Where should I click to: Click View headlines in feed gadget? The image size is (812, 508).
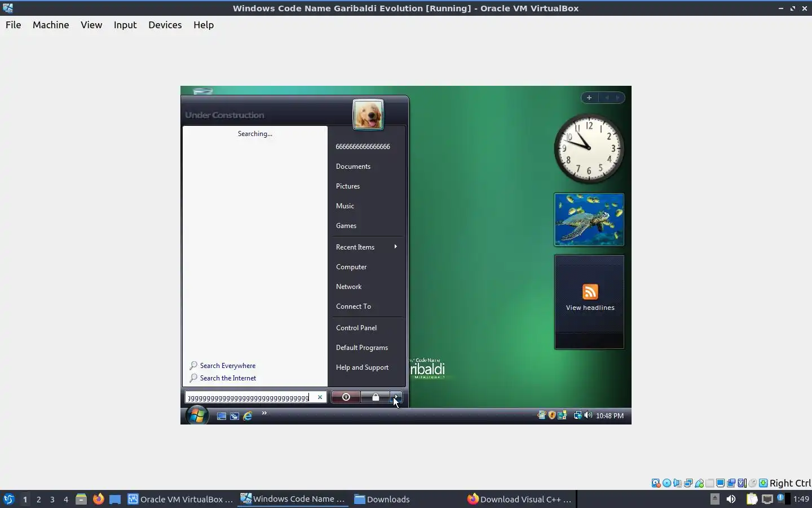click(590, 308)
